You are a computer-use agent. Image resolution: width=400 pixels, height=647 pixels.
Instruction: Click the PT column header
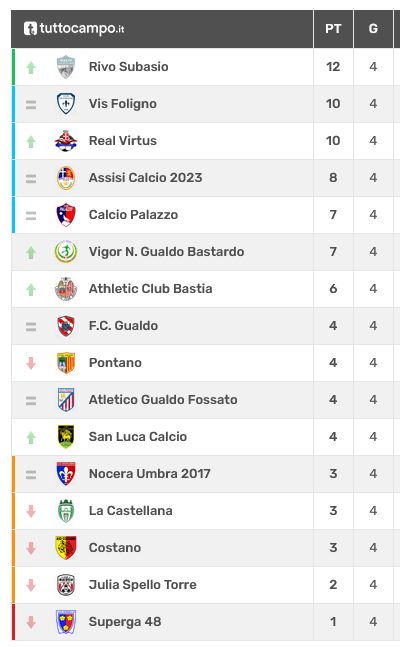(x=333, y=29)
